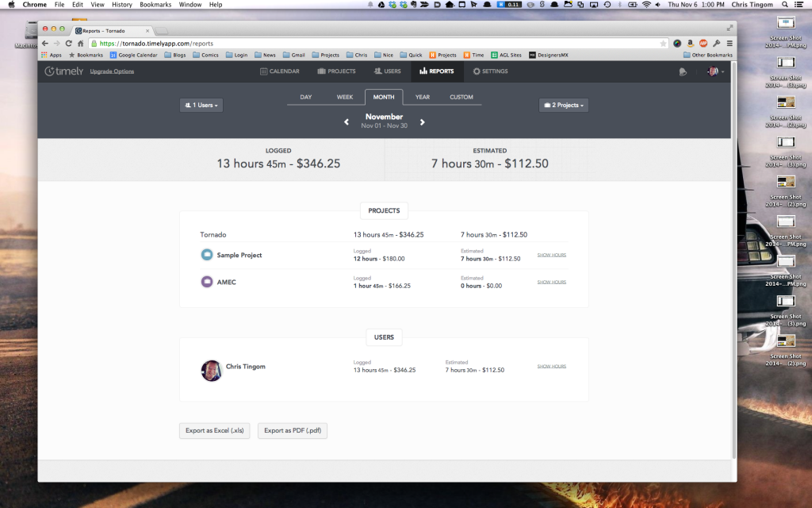Viewport: 812px width, 508px height.
Task: Open Timely Settings
Action: click(490, 71)
